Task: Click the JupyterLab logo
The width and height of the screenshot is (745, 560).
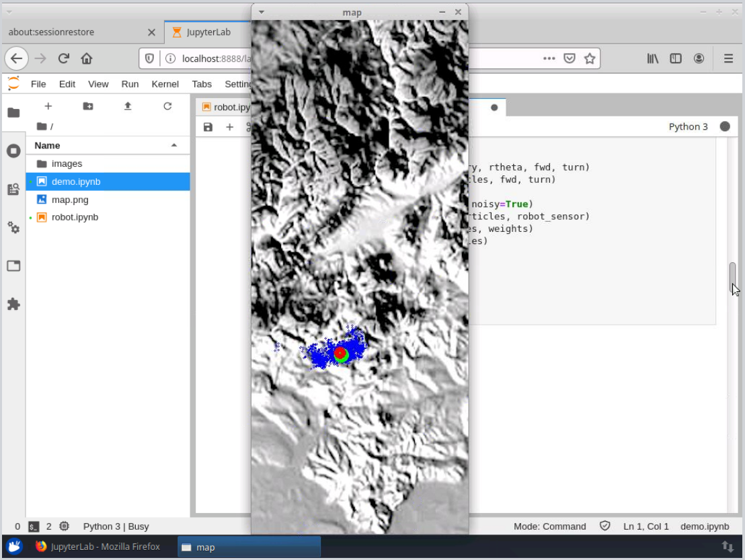Action: click(13, 83)
